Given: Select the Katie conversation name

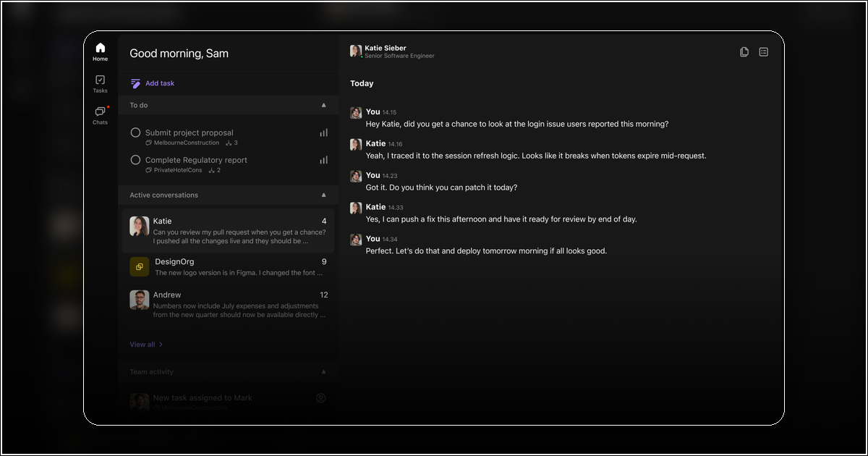Looking at the screenshot, I should 162,221.
